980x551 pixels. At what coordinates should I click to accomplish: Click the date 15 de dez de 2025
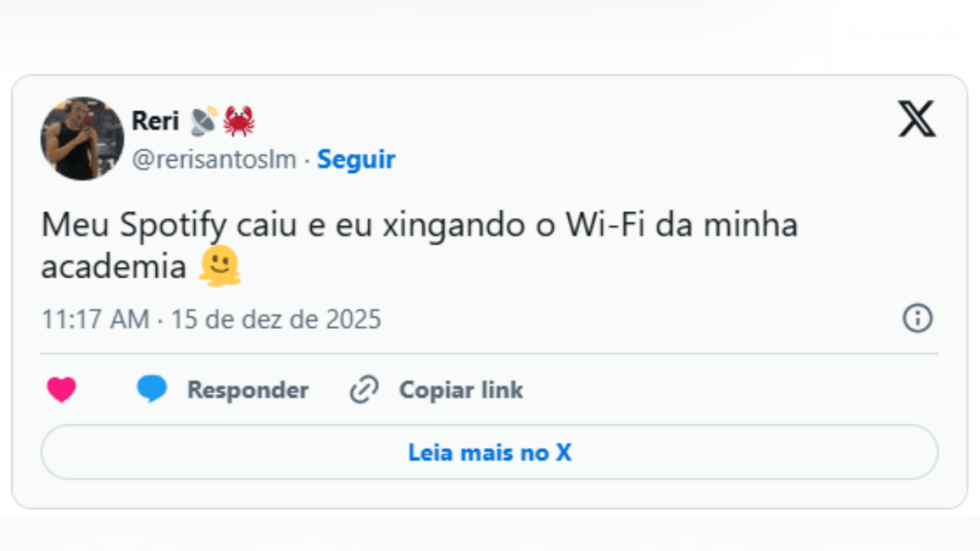click(x=276, y=320)
